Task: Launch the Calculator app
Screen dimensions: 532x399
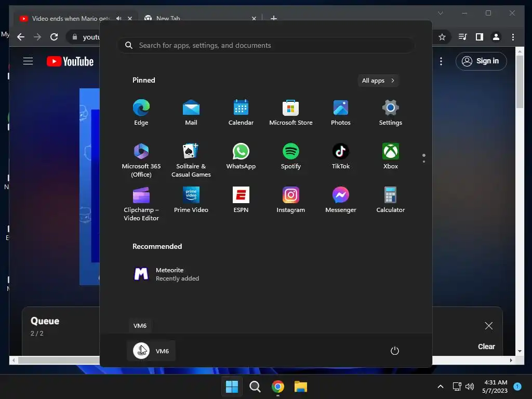Action: (x=391, y=200)
